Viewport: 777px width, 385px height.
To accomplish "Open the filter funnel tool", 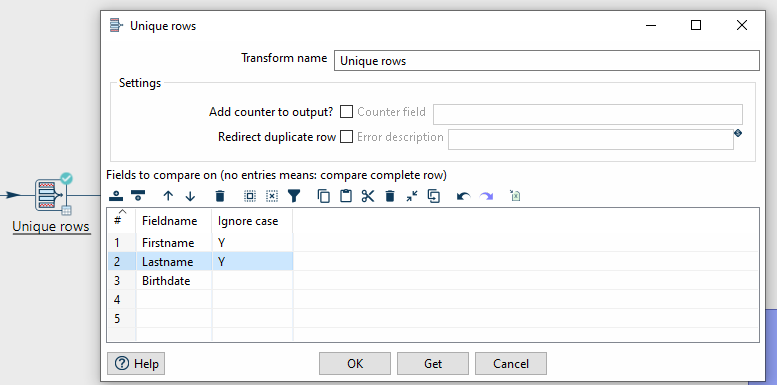I will tap(294, 196).
